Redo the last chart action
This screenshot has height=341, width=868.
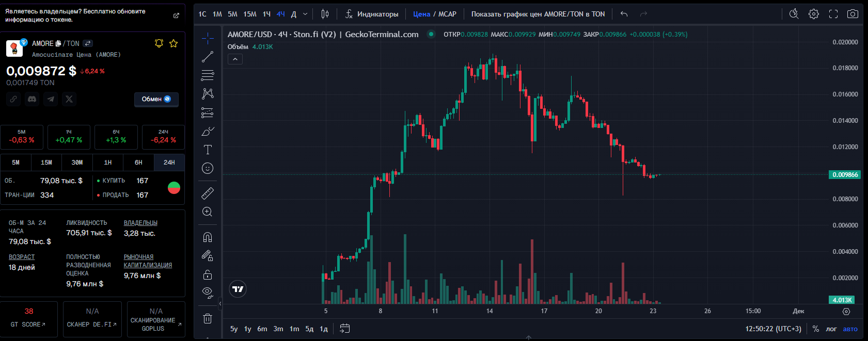pos(643,14)
